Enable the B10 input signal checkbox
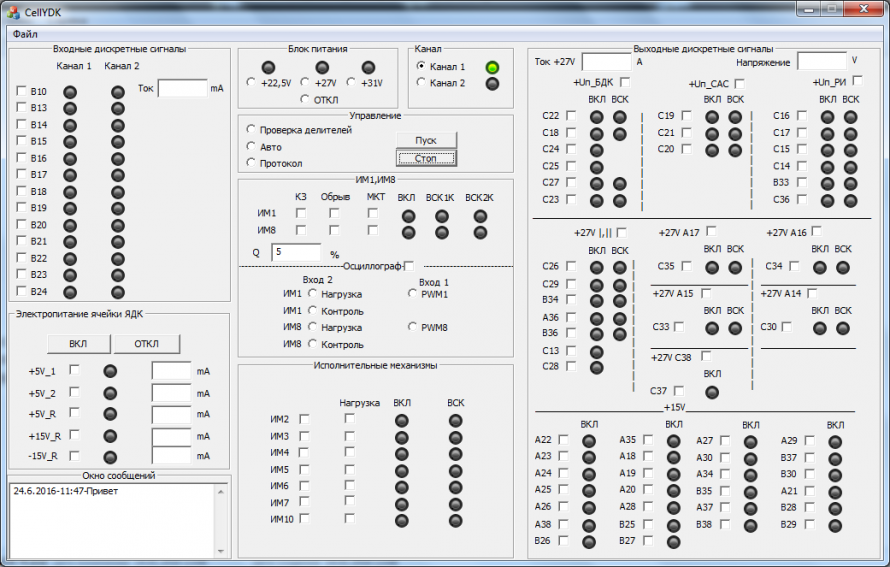 click(x=22, y=91)
